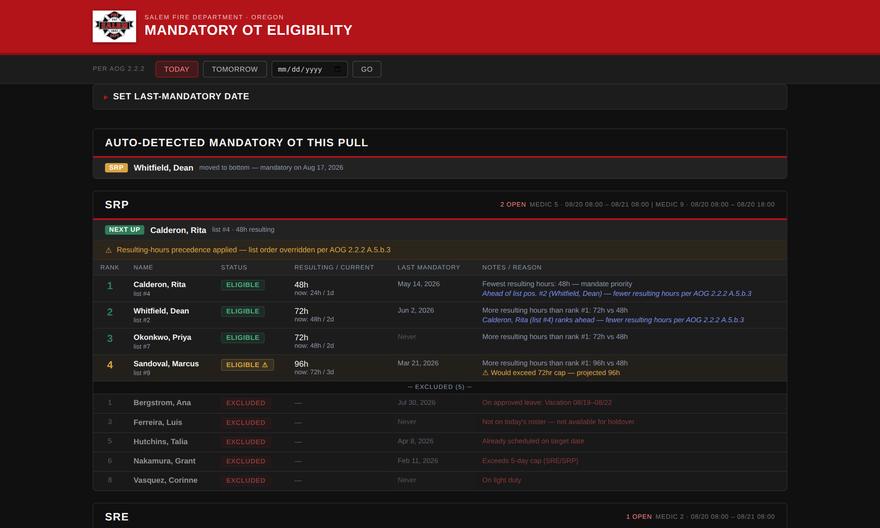Click Sandoval's ELIGIBLE warning badge
The image size is (880, 528).
pyautogui.click(x=247, y=365)
